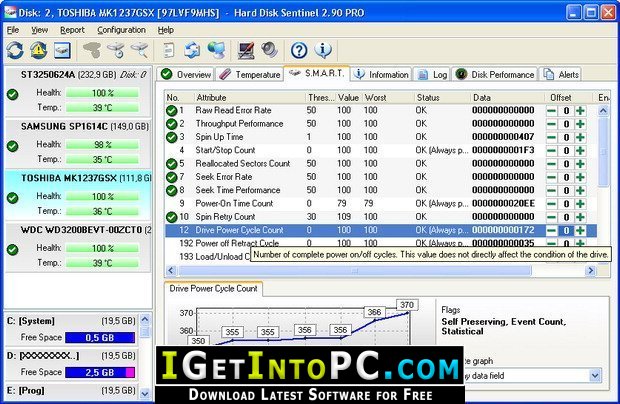Open the question mark help icon

click(299, 50)
